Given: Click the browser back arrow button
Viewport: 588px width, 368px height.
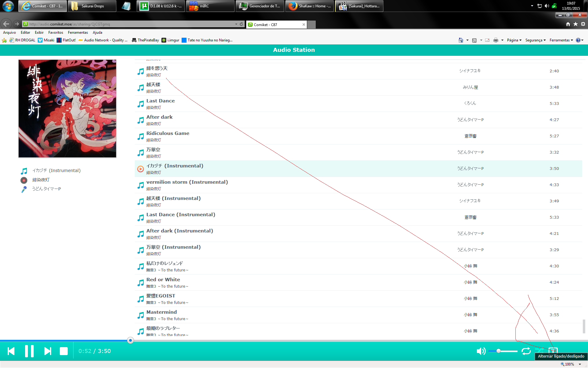Looking at the screenshot, I should click(x=6, y=24).
